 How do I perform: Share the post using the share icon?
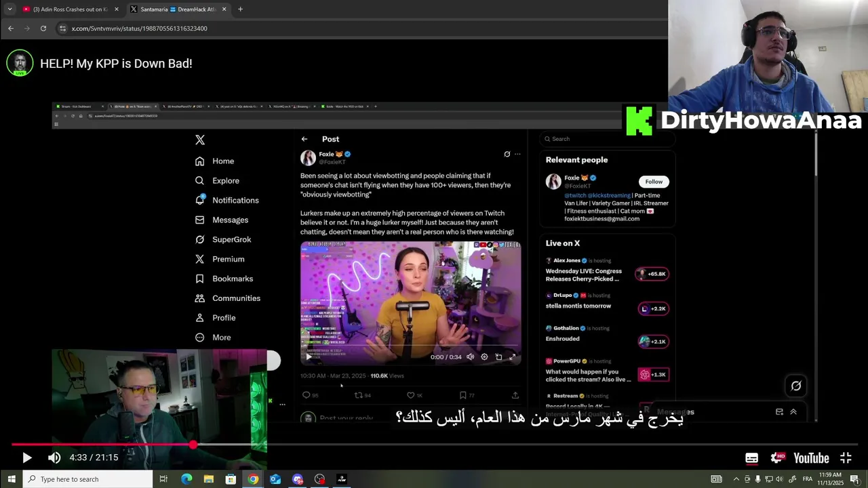point(515,395)
